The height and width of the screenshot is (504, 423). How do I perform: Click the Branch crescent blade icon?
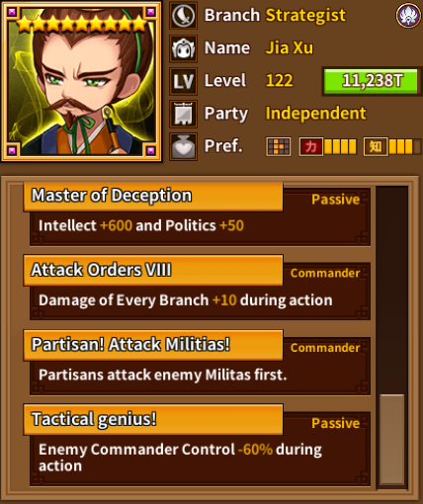point(184,16)
